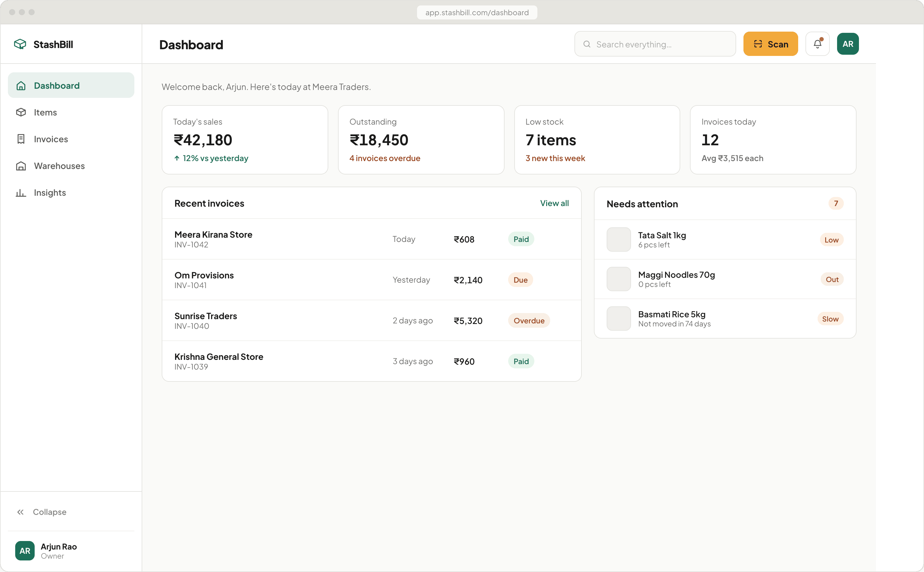Screen dimensions: 924x572
Task: Click the browser address bar URL
Action: 477,12
